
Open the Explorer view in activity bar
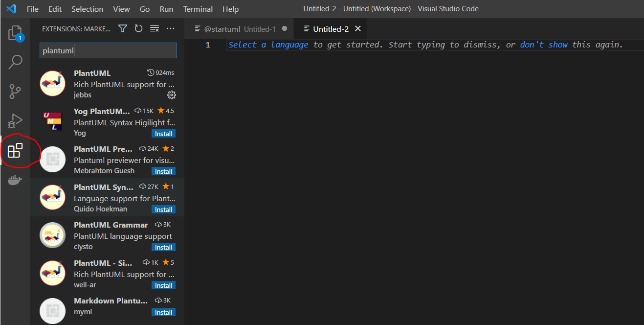coord(15,34)
